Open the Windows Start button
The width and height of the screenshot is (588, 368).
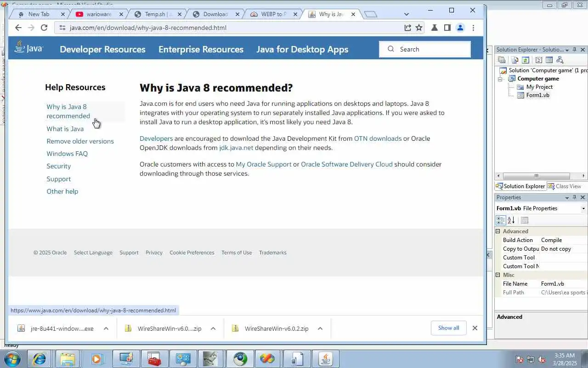(x=11, y=359)
